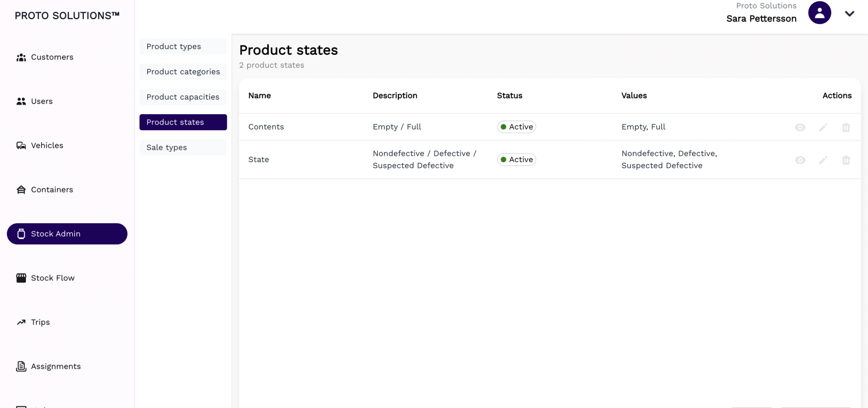
Task: Navigate to Containers page
Action: coord(67,190)
